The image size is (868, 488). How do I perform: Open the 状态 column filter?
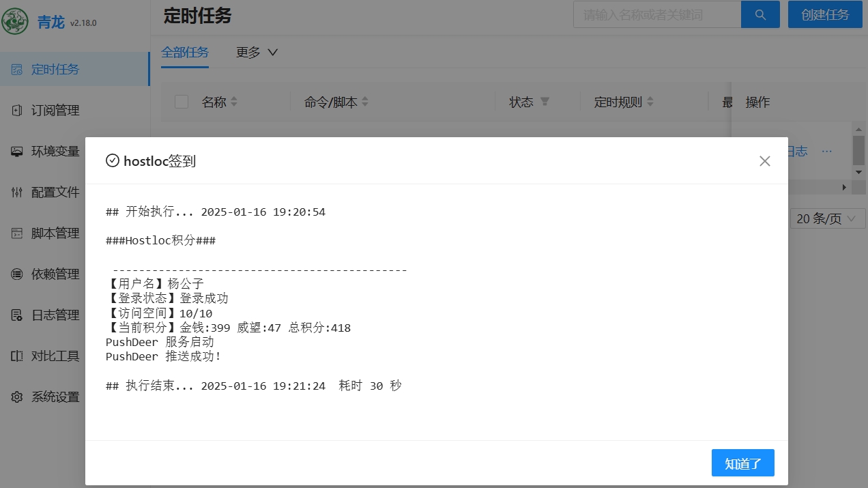[x=545, y=102]
